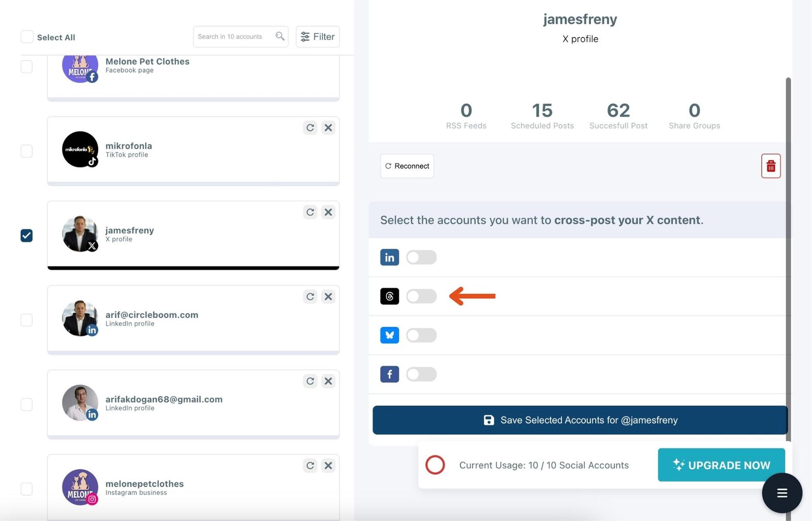This screenshot has height=521, width=812.
Task: Enable cross-posting to LinkedIn toggle
Action: 421,257
